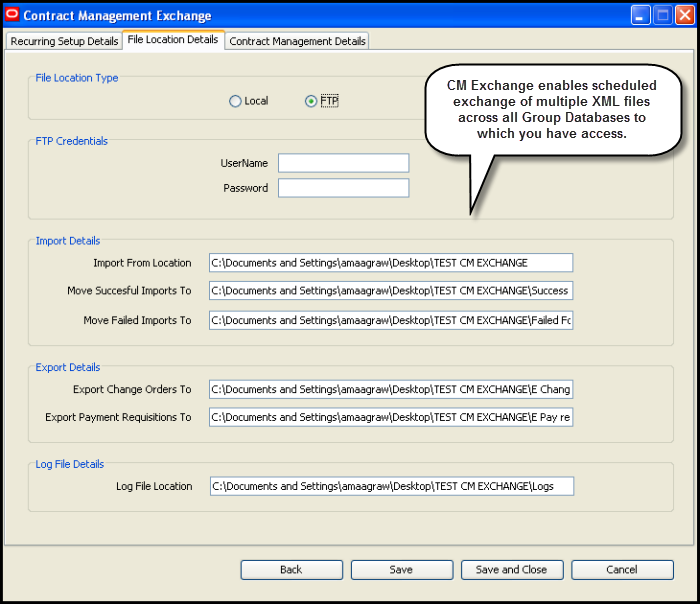This screenshot has width=700, height=604.
Task: Select the FTP radio button
Action: click(311, 101)
